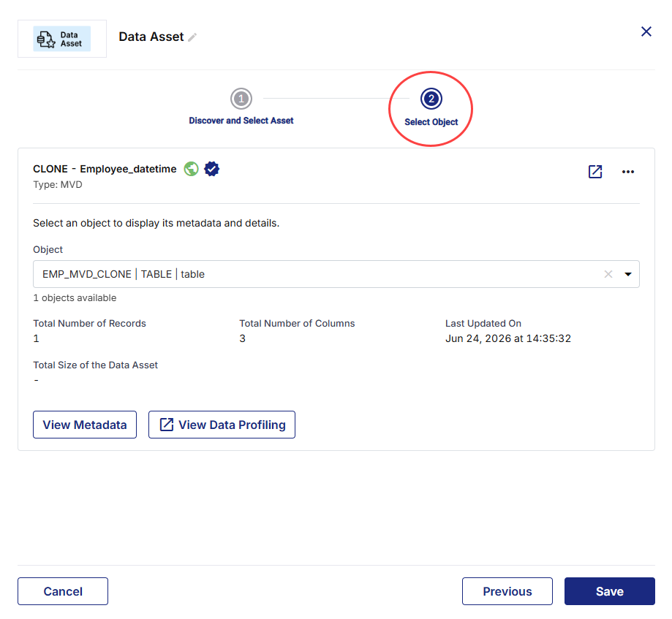
Task: Edit the Data Asset title with pencil icon
Action: [x=192, y=37]
